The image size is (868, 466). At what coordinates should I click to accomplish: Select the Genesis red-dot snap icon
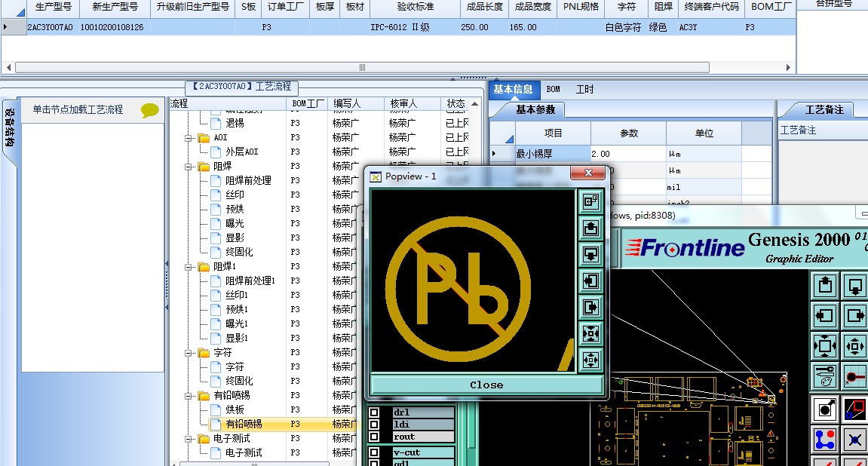click(x=854, y=377)
